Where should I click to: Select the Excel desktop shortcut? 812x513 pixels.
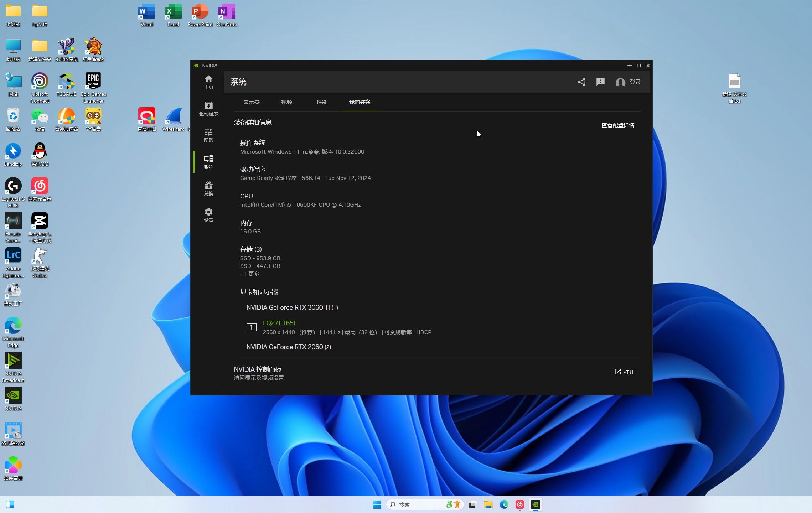(174, 15)
